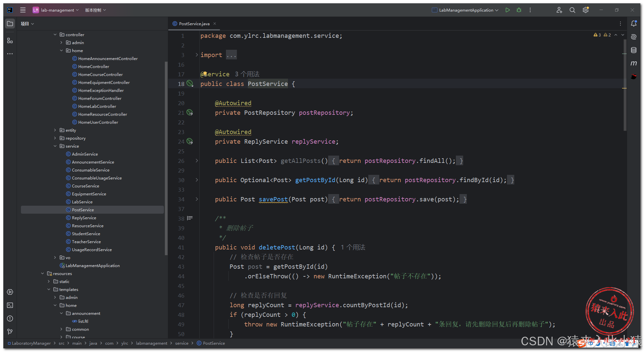Viewport: 644px width, 352px height.
Task: Click the 3 个用法 usages hint
Action: tap(247, 74)
